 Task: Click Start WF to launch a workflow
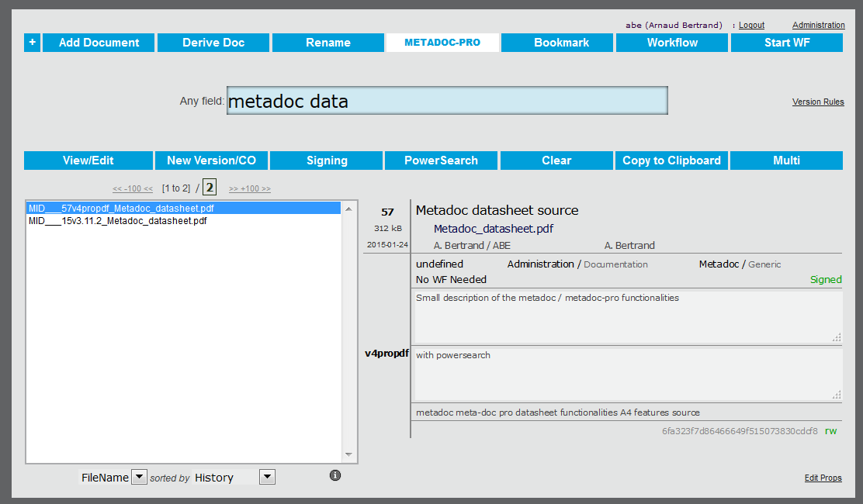[x=786, y=43]
